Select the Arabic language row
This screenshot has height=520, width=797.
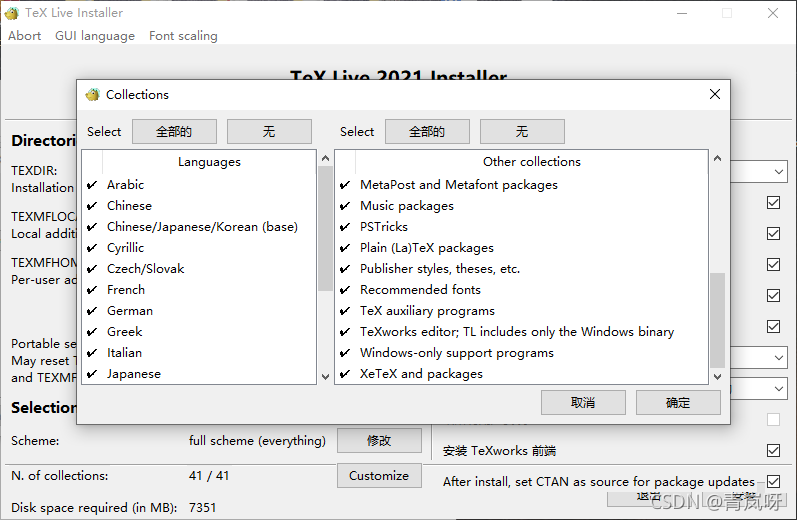[x=199, y=185]
